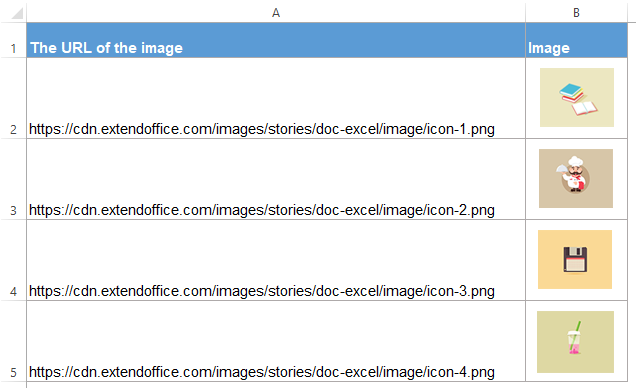This screenshot has height=388, width=636.
Task: Select the chef image in row 3
Action: click(576, 178)
